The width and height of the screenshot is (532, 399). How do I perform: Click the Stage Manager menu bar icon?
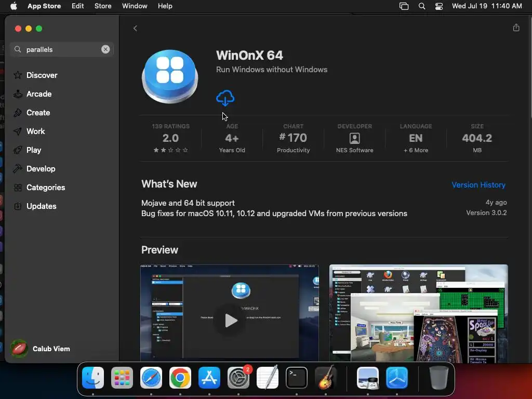click(404, 6)
